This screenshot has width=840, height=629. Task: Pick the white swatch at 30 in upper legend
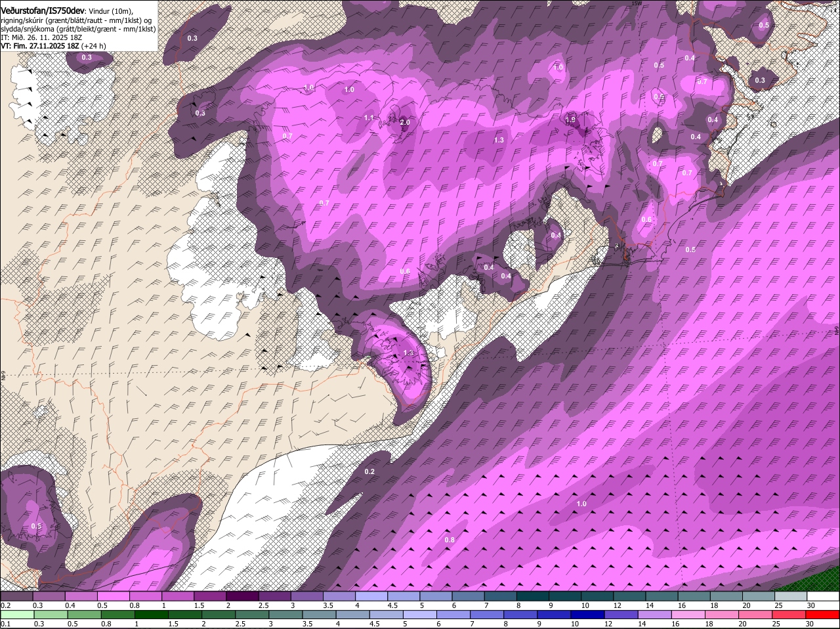823,596
